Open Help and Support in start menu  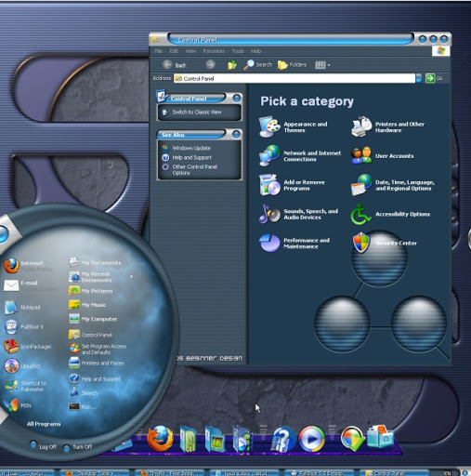(95, 378)
